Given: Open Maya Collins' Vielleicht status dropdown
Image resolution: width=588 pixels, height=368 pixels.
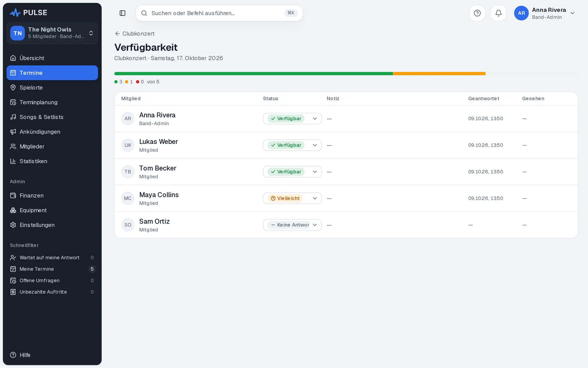Looking at the screenshot, I should [x=292, y=198].
